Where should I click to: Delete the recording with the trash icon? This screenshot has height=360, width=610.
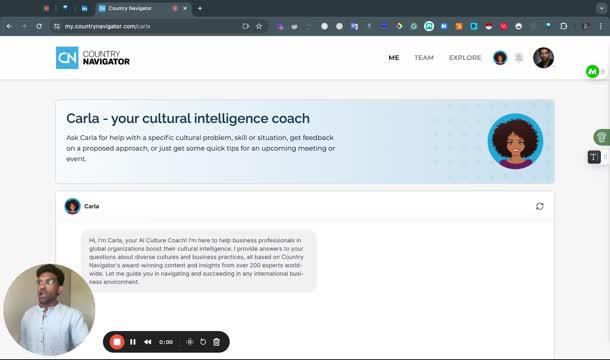[x=216, y=342]
